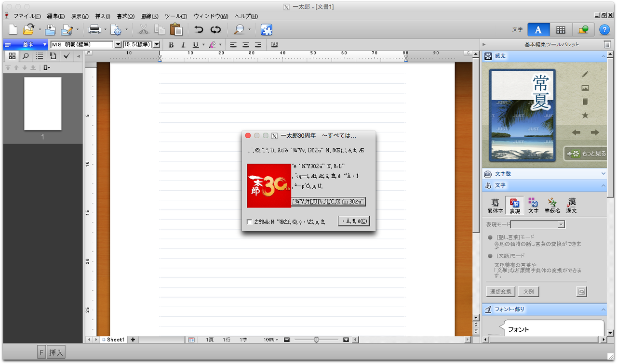Screen dimensions: 617x364
Task: Click the text color decoration brush icon
Action: (x=212, y=44)
